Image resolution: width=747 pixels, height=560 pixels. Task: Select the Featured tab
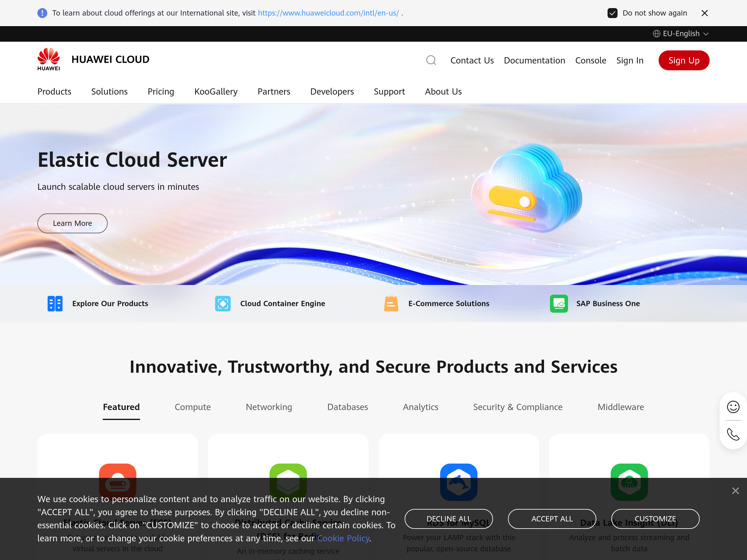(x=121, y=407)
